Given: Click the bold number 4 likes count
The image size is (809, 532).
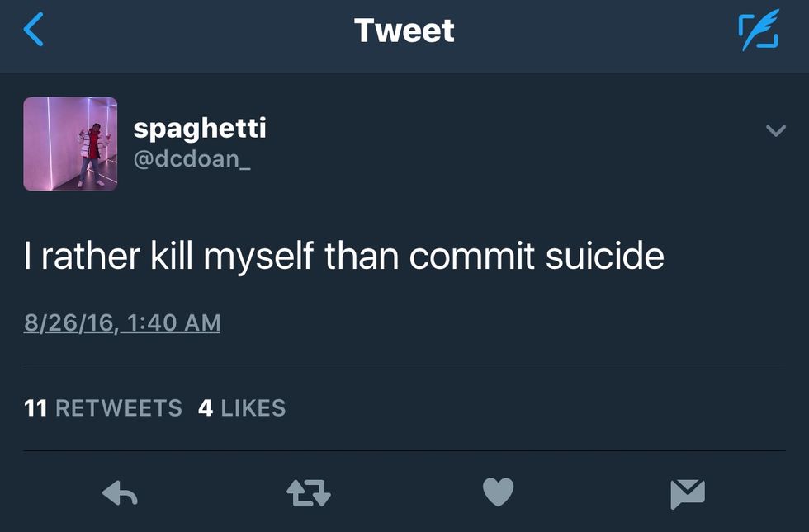Looking at the screenshot, I should click(x=206, y=408).
